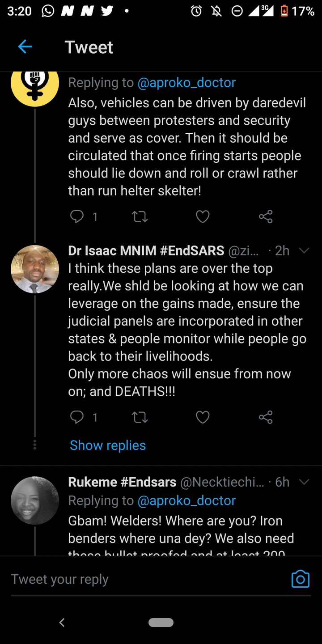This screenshot has height=644, width=322.
Task: View Rukeme's profile picture
Action: pos(35,500)
